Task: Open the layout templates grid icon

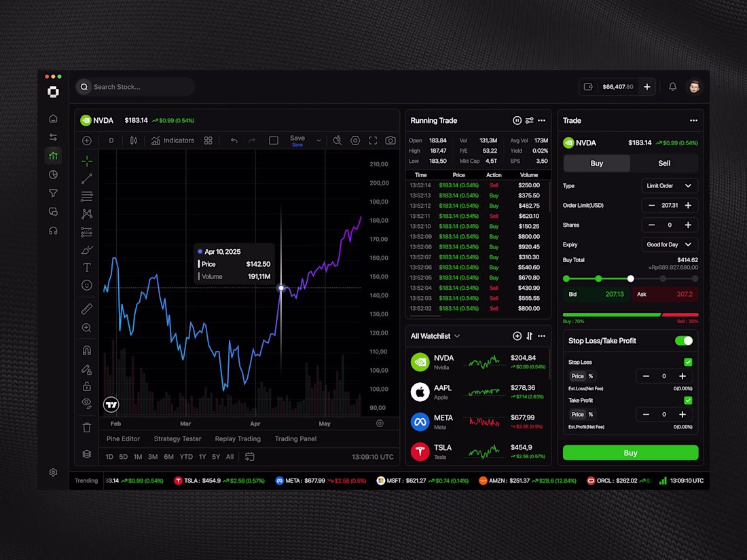Action: tap(208, 141)
